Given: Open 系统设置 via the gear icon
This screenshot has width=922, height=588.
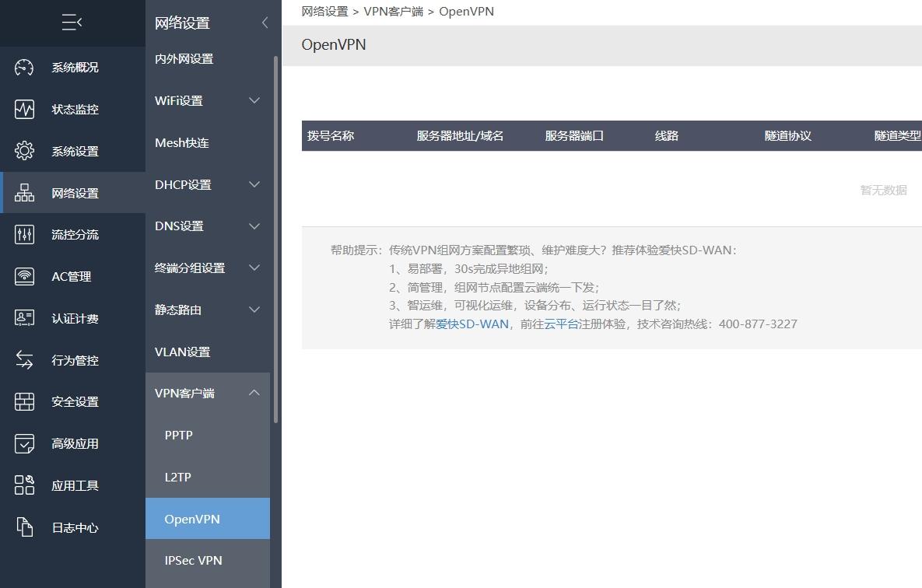Looking at the screenshot, I should click(24, 151).
